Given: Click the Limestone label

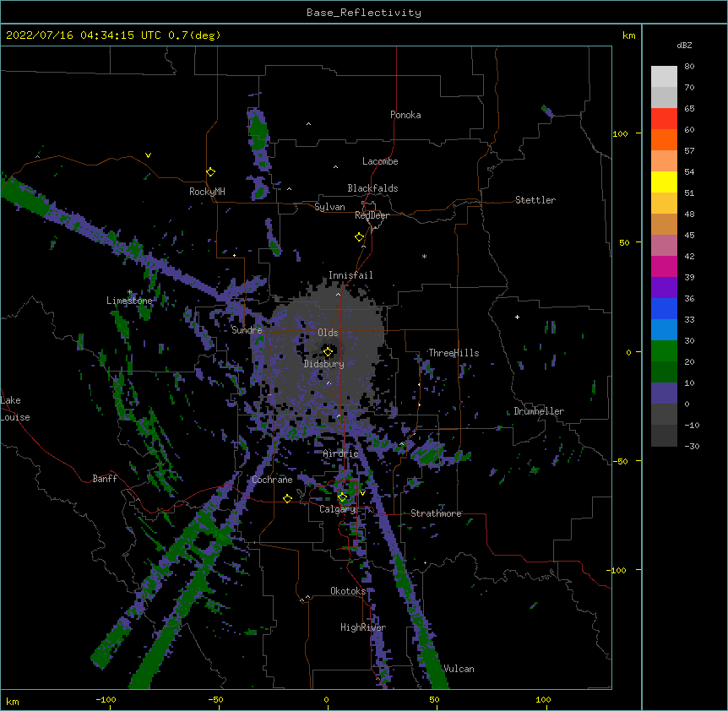Looking at the screenshot, I should tap(129, 301).
